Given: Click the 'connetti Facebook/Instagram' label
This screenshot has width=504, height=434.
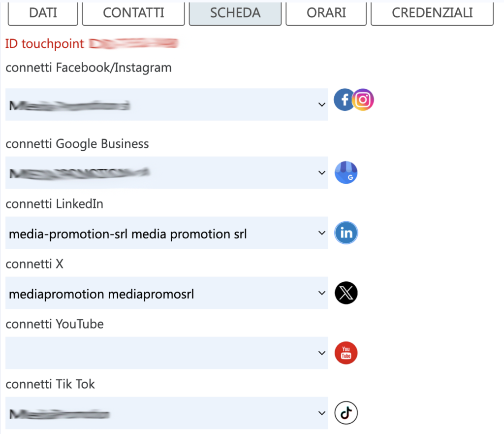Looking at the screenshot, I should 89,68.
